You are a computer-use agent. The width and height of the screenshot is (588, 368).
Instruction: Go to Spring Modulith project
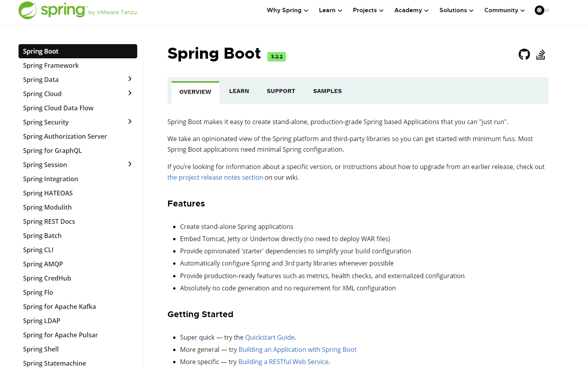pos(47,207)
